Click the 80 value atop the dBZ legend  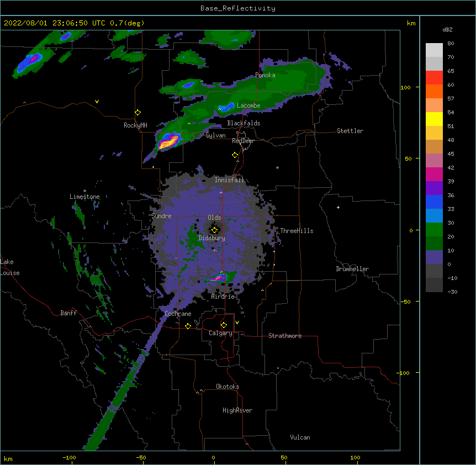click(x=451, y=44)
